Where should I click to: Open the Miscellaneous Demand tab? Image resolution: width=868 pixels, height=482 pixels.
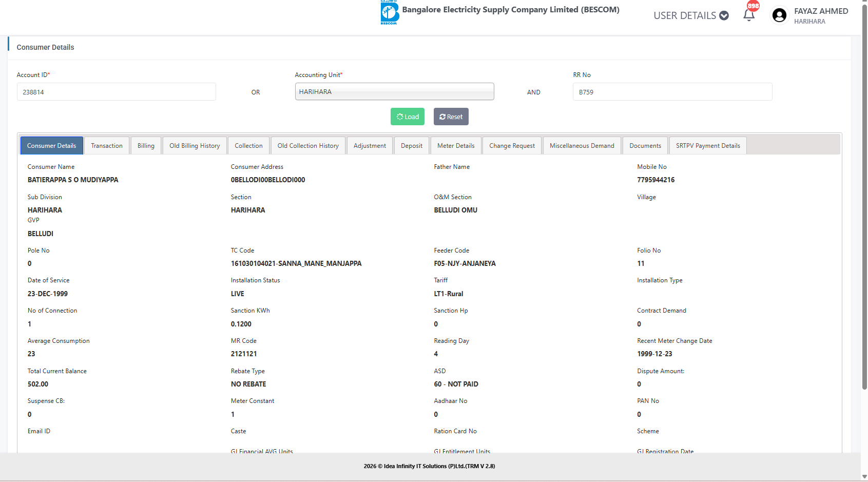click(582, 146)
